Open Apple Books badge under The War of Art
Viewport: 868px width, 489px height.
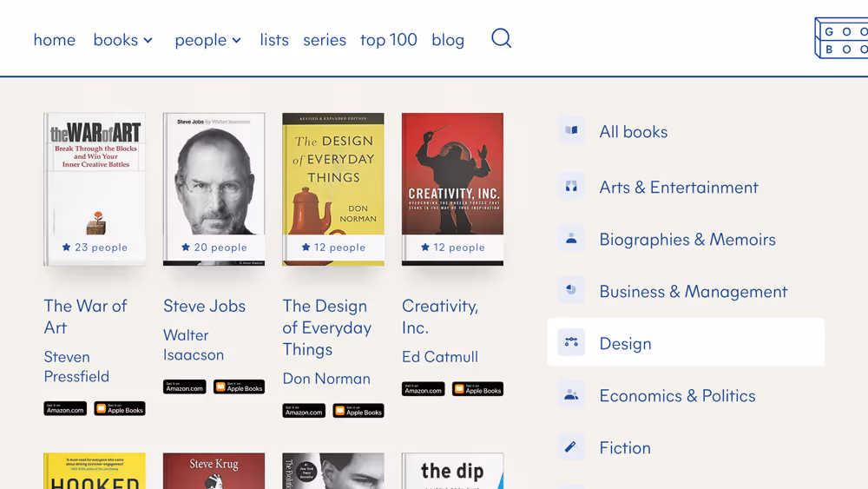click(120, 409)
